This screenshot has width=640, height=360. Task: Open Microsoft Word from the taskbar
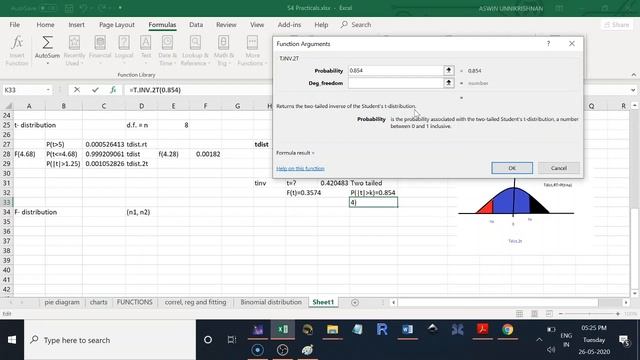point(407,330)
